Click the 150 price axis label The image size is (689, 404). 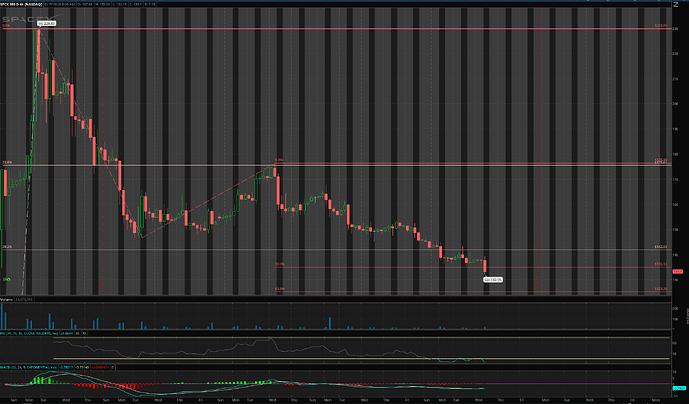(x=675, y=229)
